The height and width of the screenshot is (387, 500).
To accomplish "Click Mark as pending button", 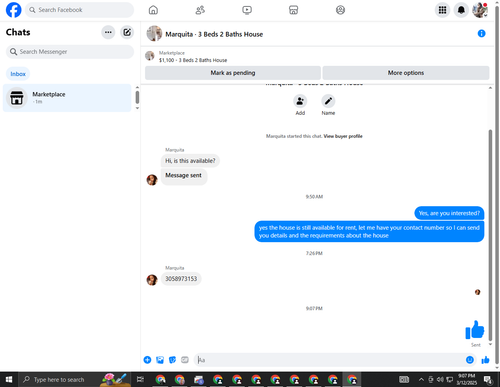I will pyautogui.click(x=233, y=73).
